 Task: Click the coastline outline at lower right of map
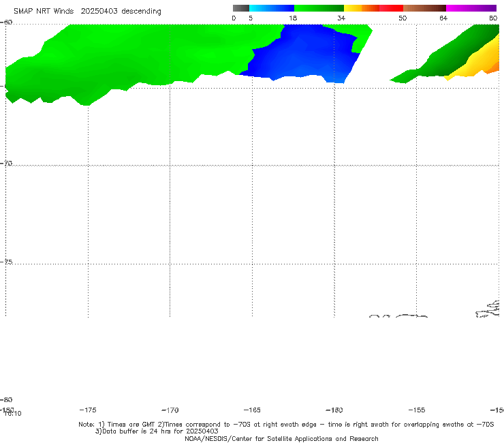point(488,309)
